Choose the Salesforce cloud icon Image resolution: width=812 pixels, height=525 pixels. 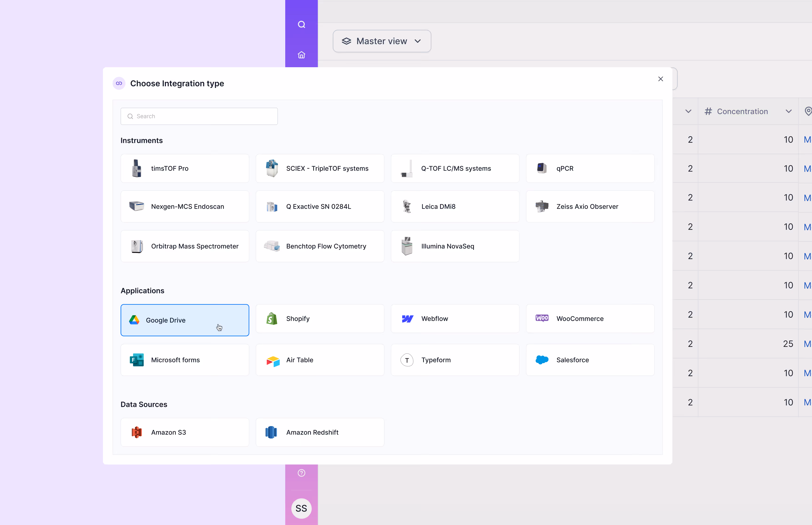(x=542, y=360)
